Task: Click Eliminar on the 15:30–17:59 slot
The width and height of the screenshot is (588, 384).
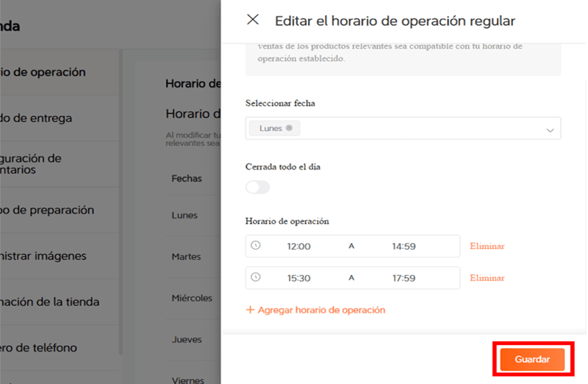Action: point(486,278)
